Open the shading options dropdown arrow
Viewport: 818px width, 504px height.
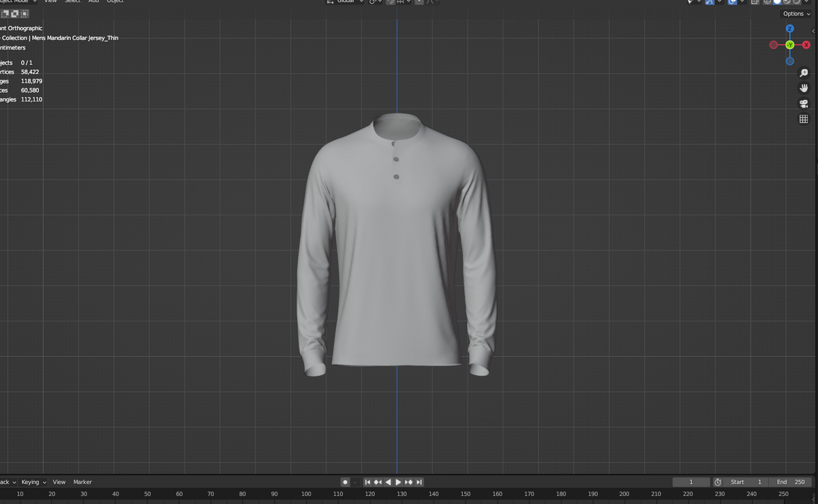(x=806, y=2)
